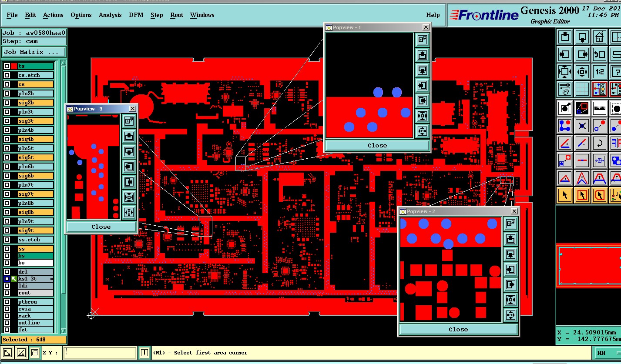The width and height of the screenshot is (621, 364).
Task: Close the Popview - 2 window with Close button
Action: pos(458,329)
